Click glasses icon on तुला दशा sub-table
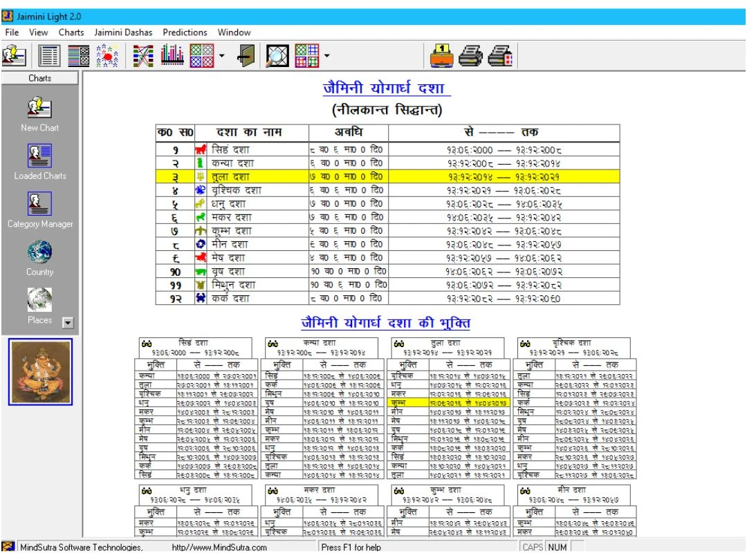Screen dimensions: 747x560 click(x=399, y=344)
